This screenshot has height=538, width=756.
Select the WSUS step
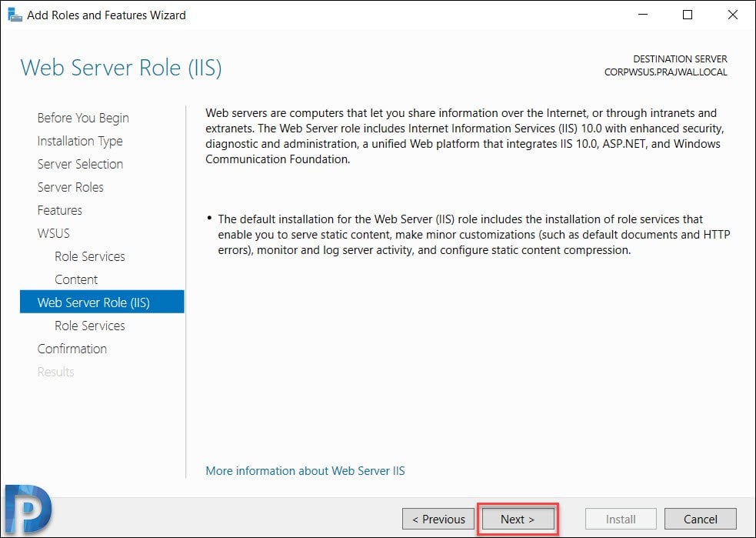54,233
